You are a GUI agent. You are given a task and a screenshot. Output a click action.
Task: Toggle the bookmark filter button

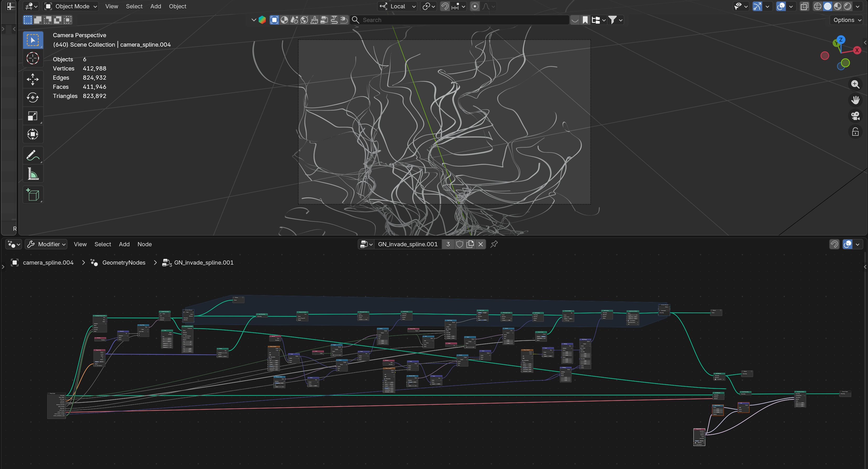click(585, 20)
